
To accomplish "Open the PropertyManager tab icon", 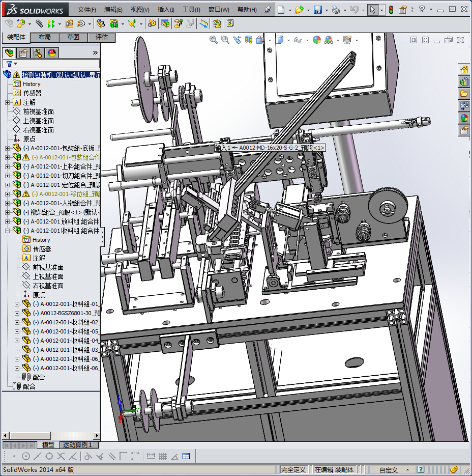I will pos(23,53).
